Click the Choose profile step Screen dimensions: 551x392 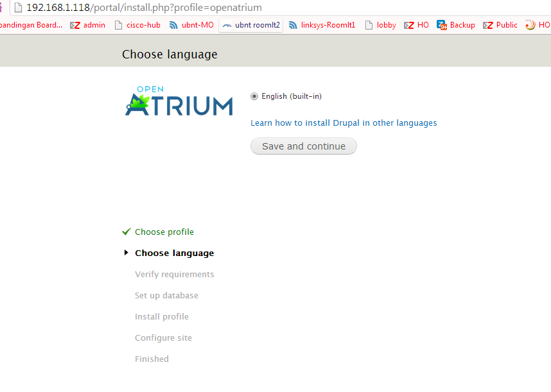click(164, 232)
